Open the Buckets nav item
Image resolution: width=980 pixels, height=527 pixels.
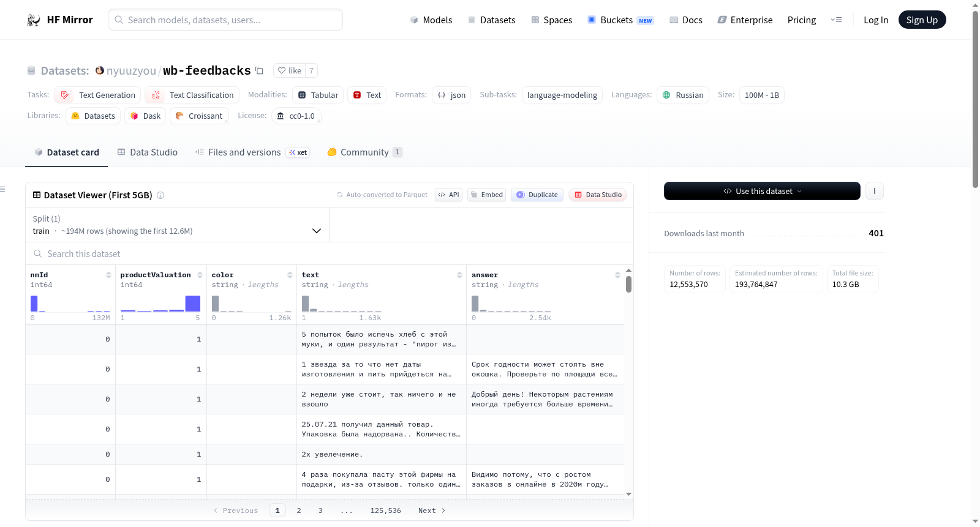point(620,20)
